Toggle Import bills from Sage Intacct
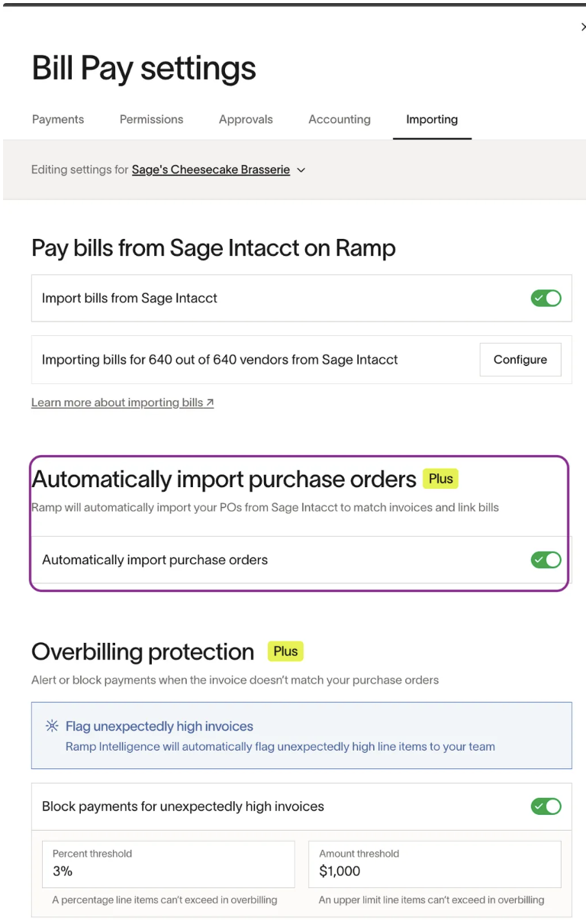This screenshot has width=586, height=924. pos(546,299)
